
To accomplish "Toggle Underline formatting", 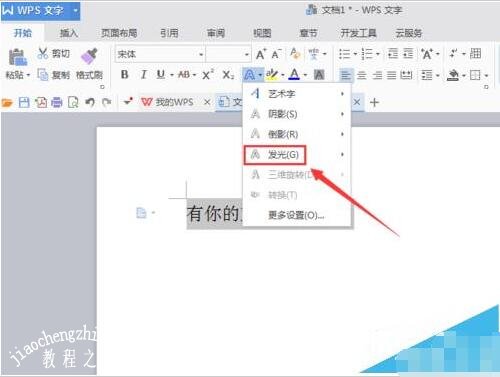I will (161, 74).
